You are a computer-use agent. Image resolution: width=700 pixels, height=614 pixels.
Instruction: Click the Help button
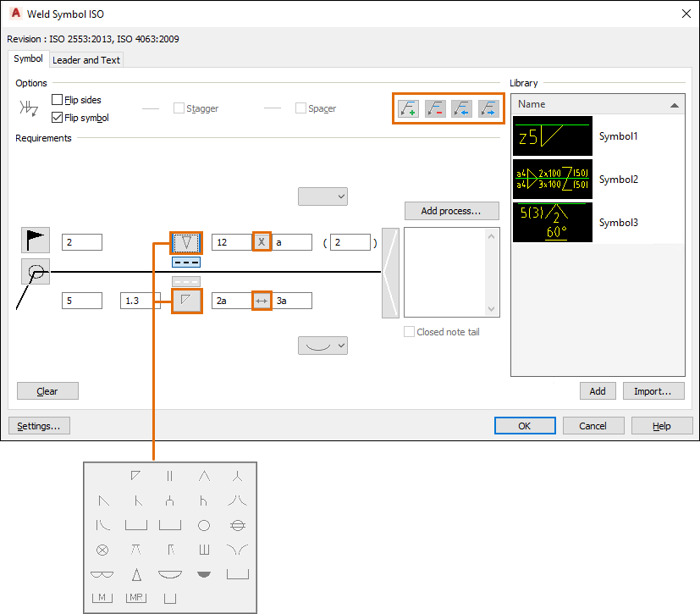click(x=662, y=426)
